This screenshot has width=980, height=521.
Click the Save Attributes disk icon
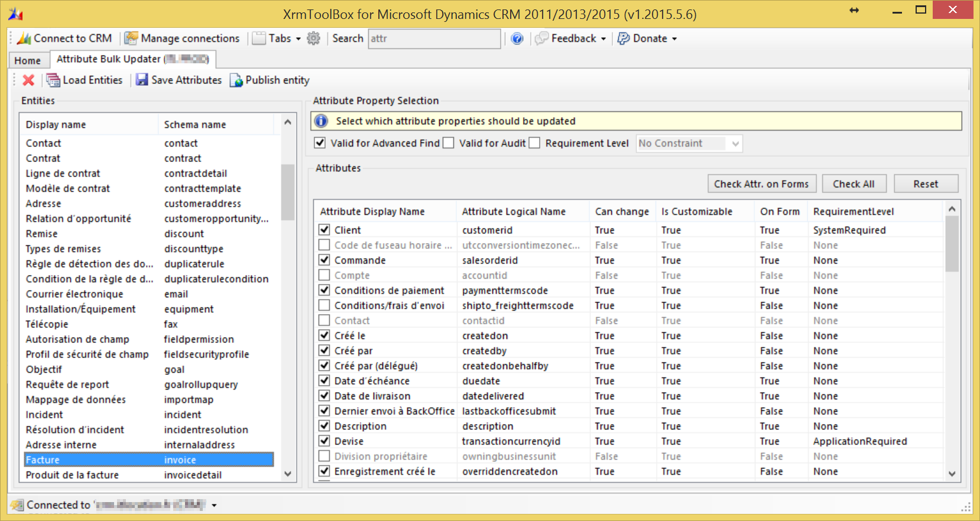tap(142, 80)
